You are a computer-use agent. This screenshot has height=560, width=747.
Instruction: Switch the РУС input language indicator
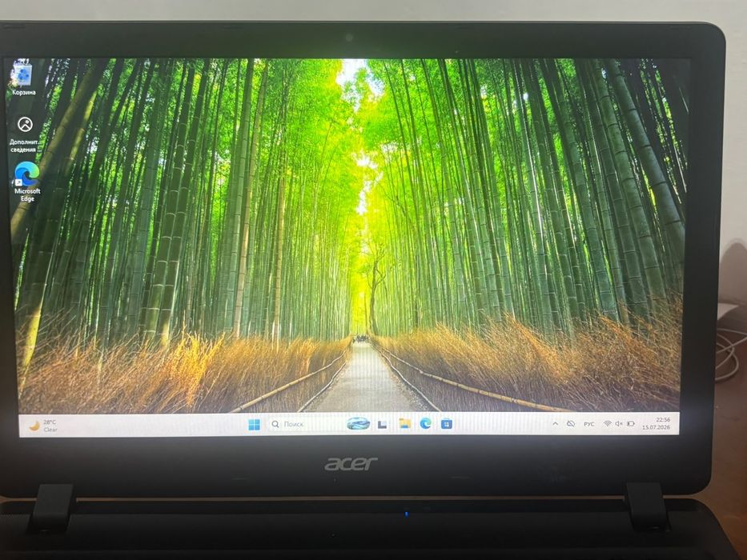coord(589,424)
